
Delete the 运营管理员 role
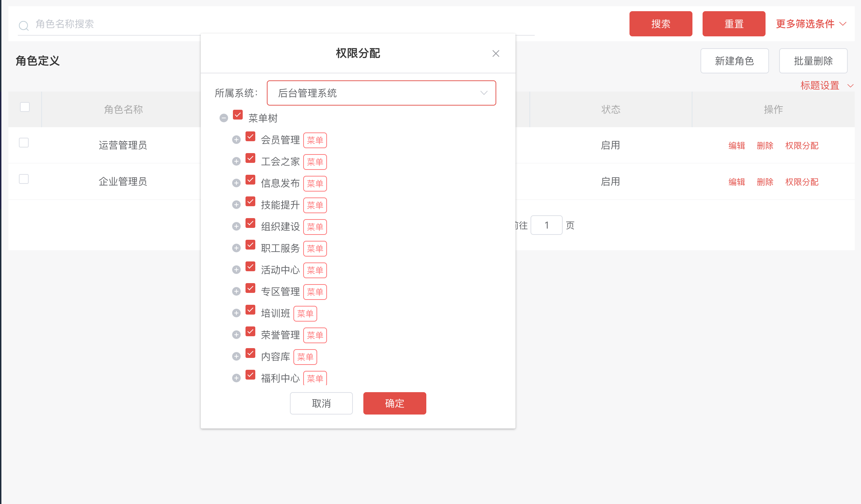(765, 145)
